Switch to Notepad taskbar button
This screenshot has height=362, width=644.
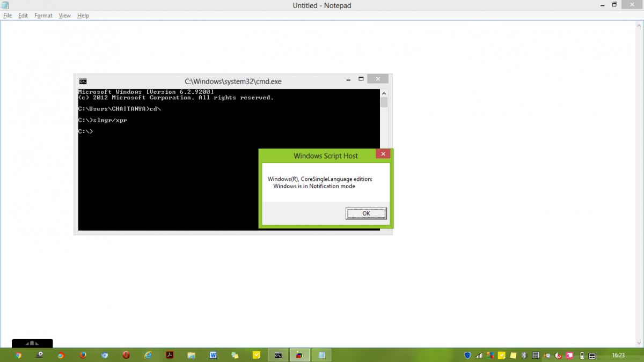click(x=321, y=355)
